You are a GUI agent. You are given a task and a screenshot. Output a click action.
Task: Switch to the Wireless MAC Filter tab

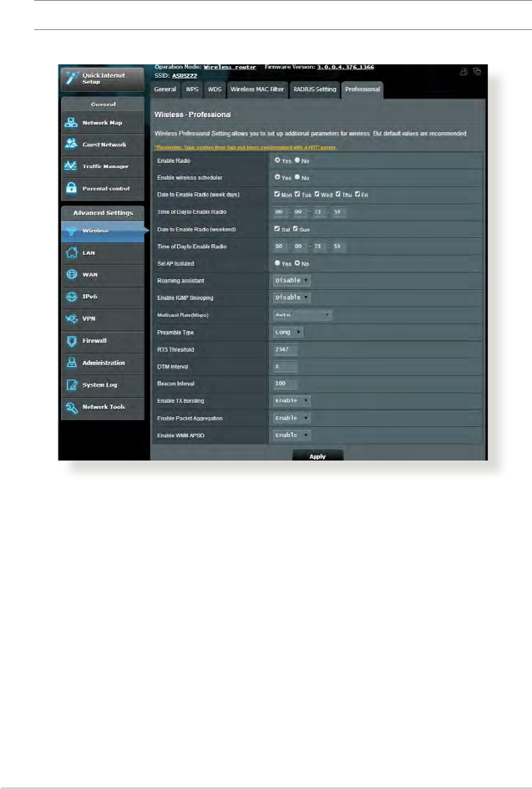click(257, 89)
